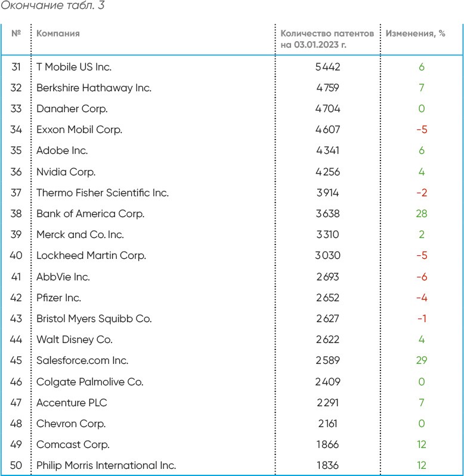The height and width of the screenshot is (476, 464).
Task: Click the Lockheed Martin Corp. name
Action: click(x=91, y=255)
